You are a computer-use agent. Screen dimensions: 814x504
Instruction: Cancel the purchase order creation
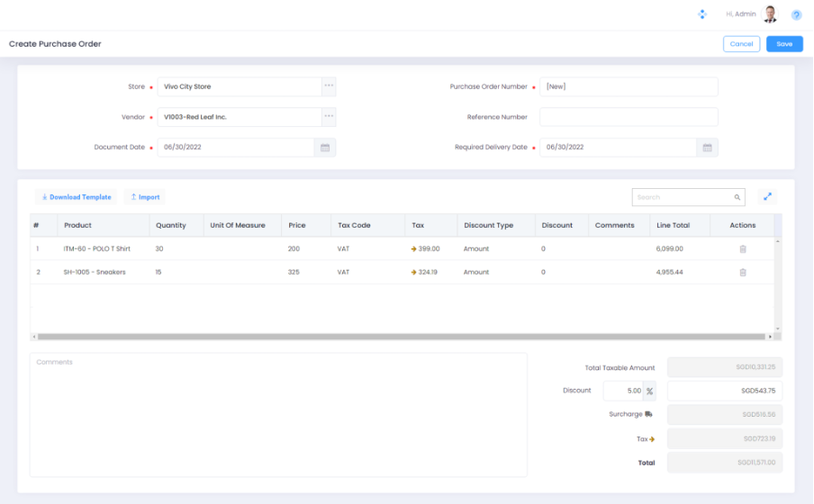coord(741,44)
